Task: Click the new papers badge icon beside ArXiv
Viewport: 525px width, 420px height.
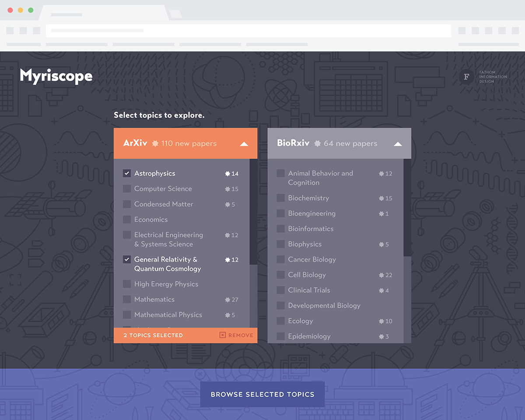Action: pyautogui.click(x=155, y=143)
